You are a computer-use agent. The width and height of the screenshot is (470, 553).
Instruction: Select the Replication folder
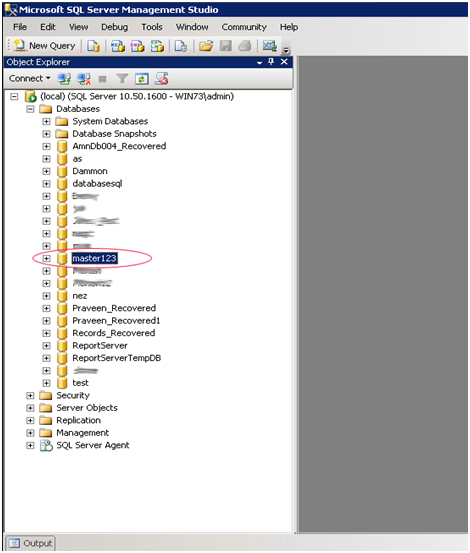tap(78, 420)
